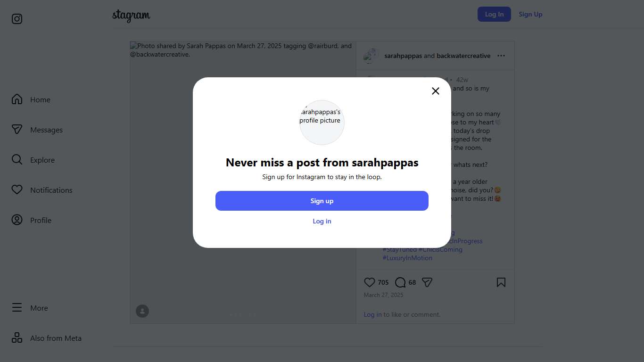Click sarahpappas's profile picture in dialog
The height and width of the screenshot is (362, 644).
pos(322,122)
